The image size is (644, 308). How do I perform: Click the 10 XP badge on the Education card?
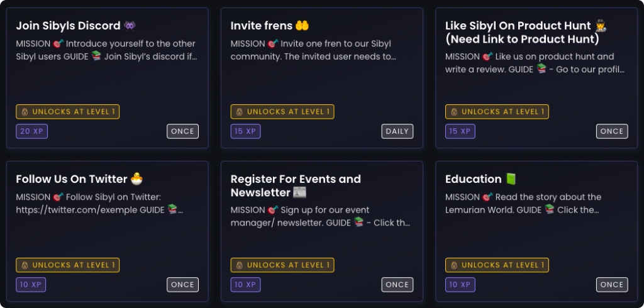coord(460,285)
